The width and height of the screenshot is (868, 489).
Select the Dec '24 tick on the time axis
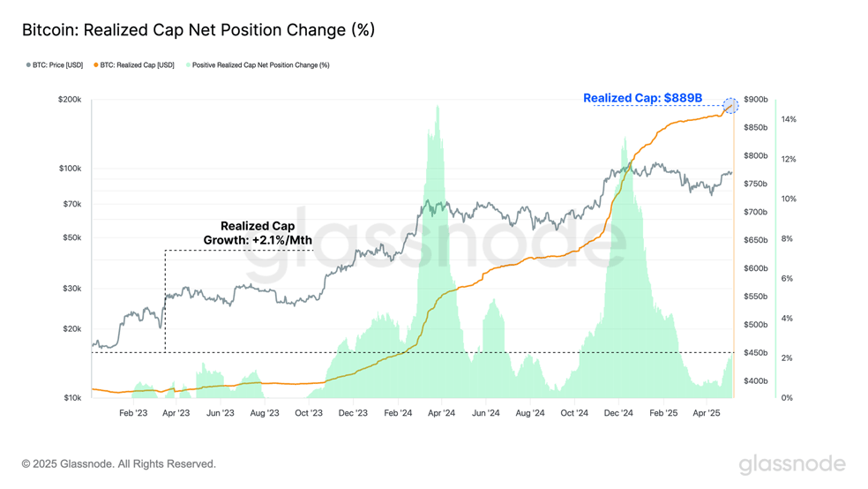[x=618, y=413]
